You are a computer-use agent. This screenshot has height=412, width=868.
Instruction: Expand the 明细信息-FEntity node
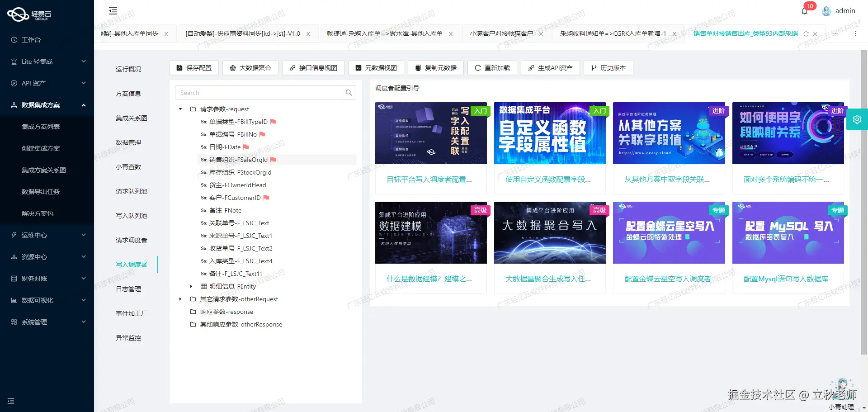pos(191,286)
